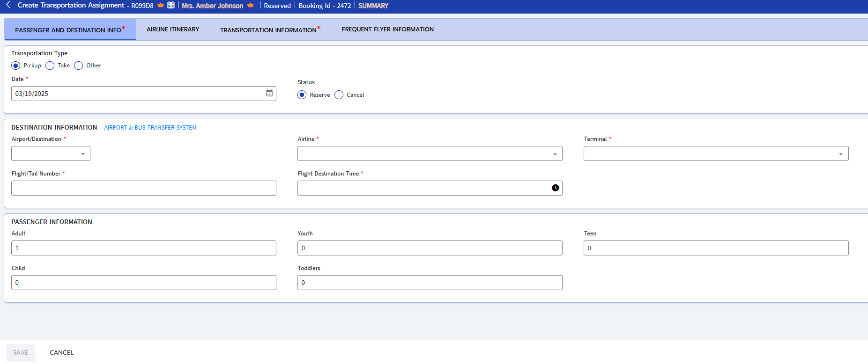868x364 pixels.
Task: Select the Other transportation type
Action: pos(79,66)
